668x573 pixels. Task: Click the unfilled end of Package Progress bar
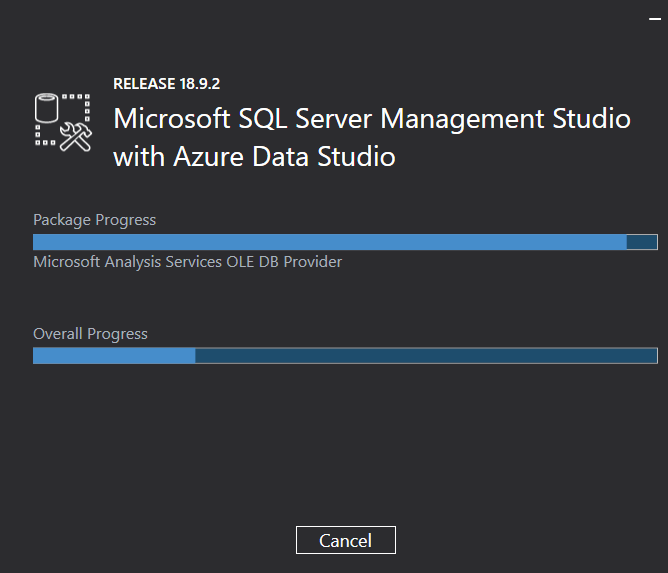point(641,242)
